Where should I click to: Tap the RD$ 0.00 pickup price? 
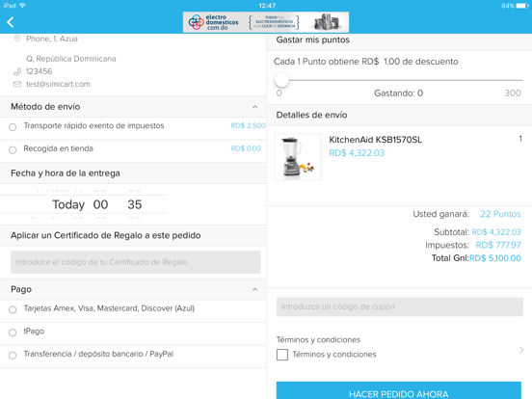click(246, 148)
